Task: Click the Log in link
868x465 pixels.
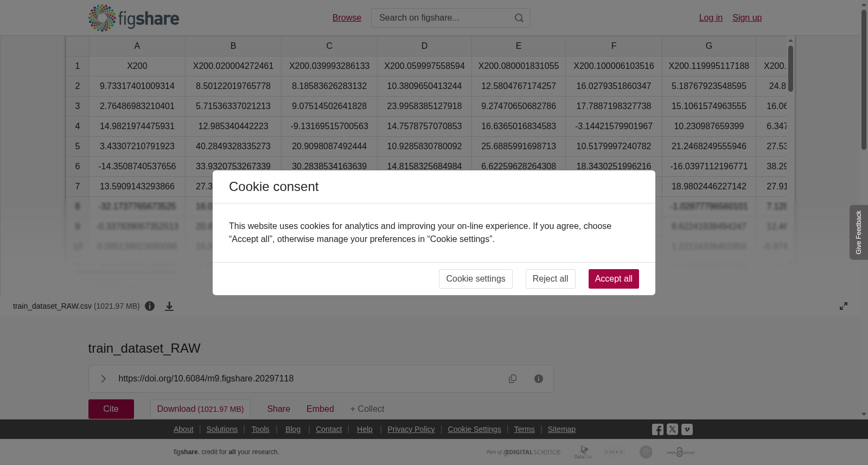Action: [x=711, y=18]
